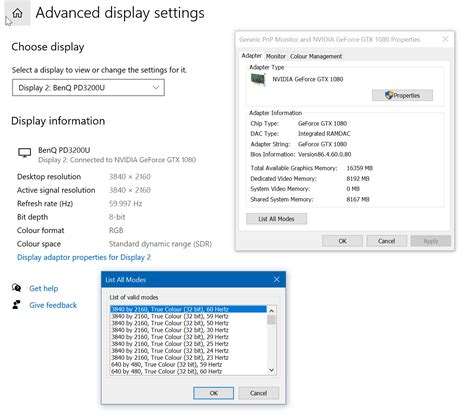
Task: Open Display adaptor properties for Display 2
Action: pyautogui.click(x=84, y=257)
